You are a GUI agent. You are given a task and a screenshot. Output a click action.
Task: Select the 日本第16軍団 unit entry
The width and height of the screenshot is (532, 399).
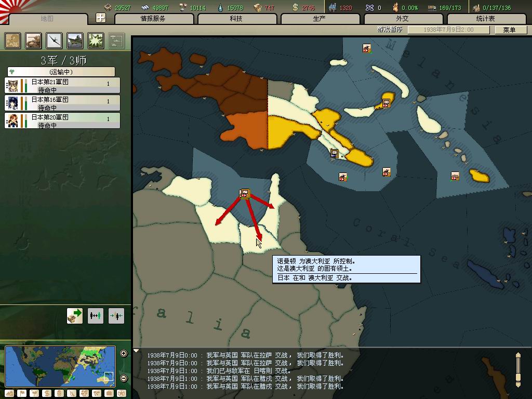62,103
